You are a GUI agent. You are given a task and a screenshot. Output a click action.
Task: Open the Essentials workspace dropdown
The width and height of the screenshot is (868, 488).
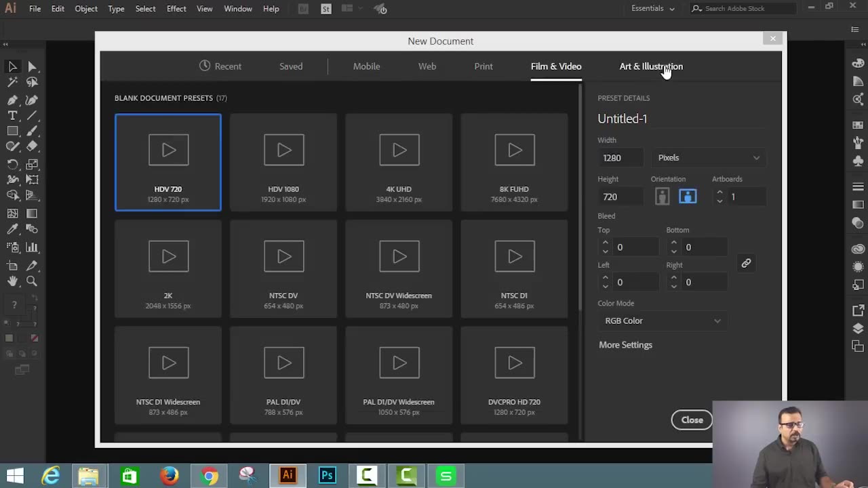tap(653, 8)
